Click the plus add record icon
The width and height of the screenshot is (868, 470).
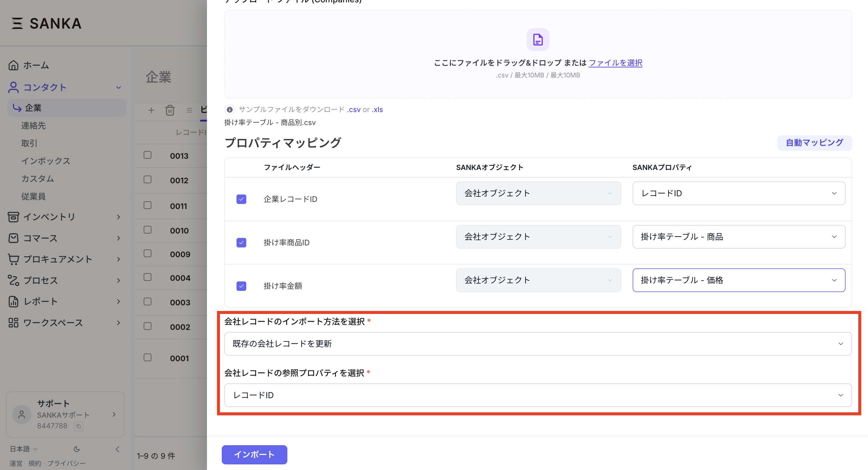click(151, 110)
